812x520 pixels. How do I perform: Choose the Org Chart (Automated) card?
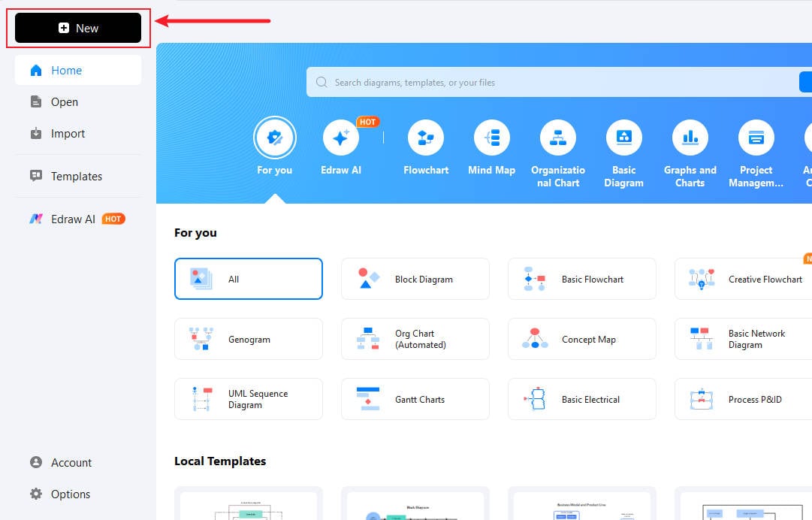(415, 339)
